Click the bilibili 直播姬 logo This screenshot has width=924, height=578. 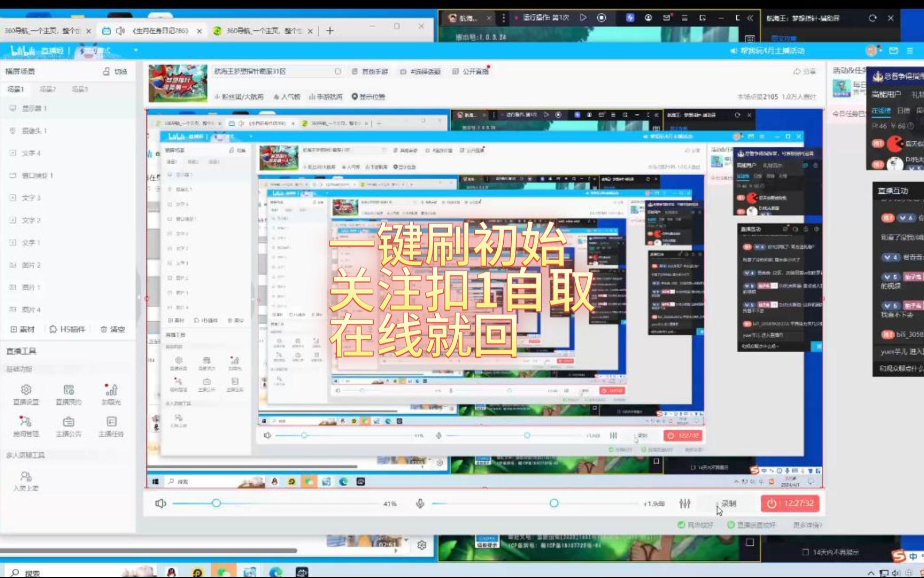(36, 51)
